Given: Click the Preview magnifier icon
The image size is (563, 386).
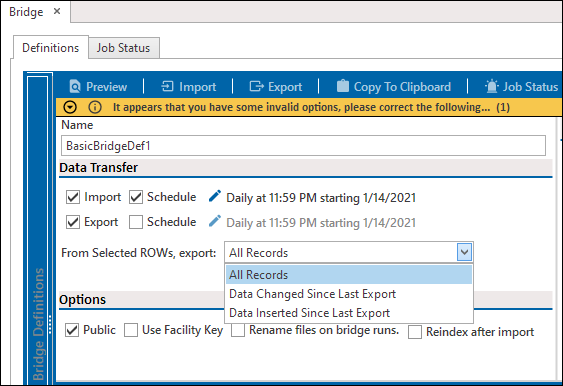Looking at the screenshot, I should coord(75,87).
